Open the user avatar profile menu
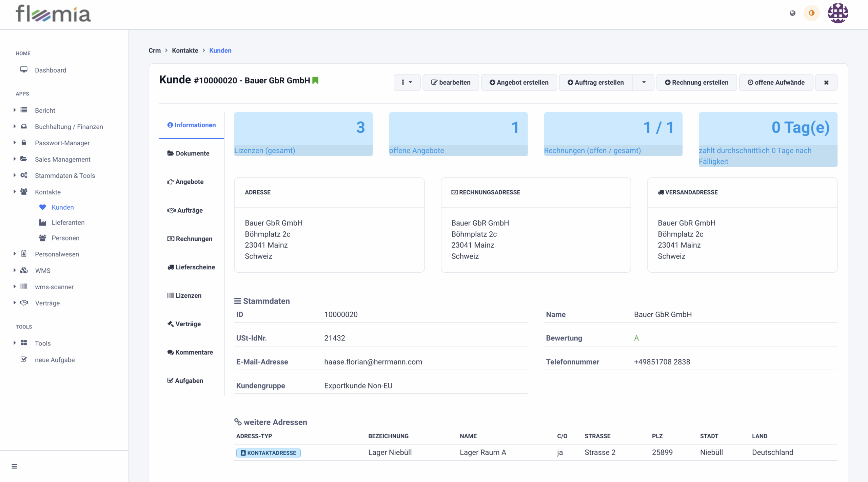Image resolution: width=868 pixels, height=482 pixels. tap(837, 13)
